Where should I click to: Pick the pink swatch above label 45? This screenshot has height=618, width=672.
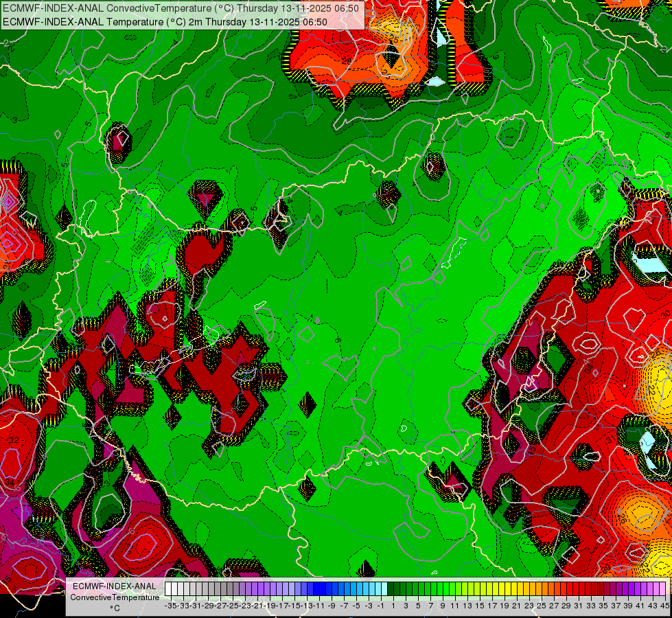pyautogui.click(x=662, y=589)
